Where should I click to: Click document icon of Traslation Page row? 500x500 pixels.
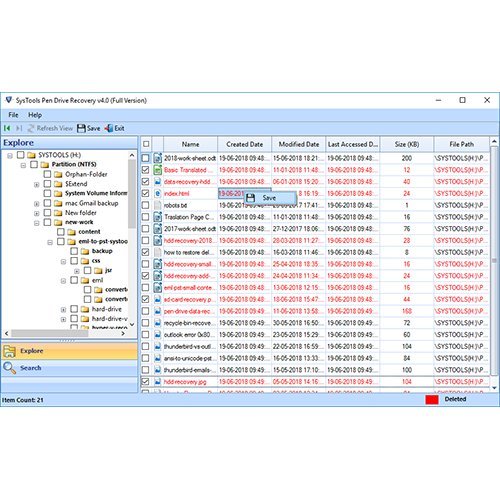click(157, 217)
